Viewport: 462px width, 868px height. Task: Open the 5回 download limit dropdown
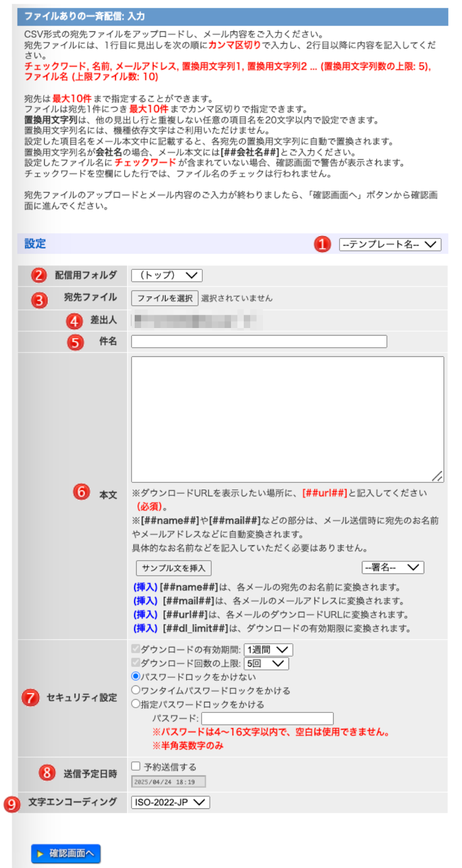[266, 664]
